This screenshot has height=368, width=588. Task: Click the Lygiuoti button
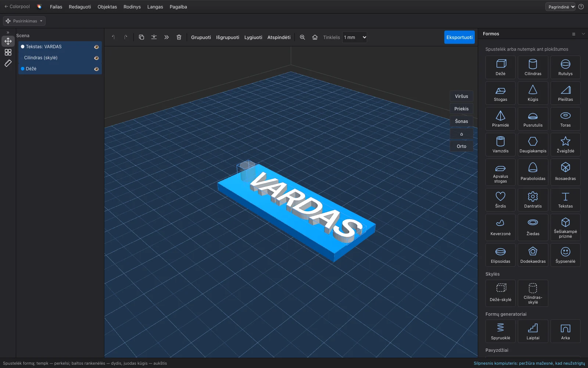point(253,37)
